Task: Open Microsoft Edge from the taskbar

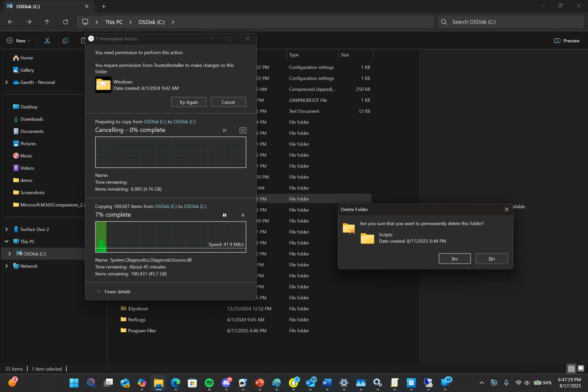Action: click(175, 383)
